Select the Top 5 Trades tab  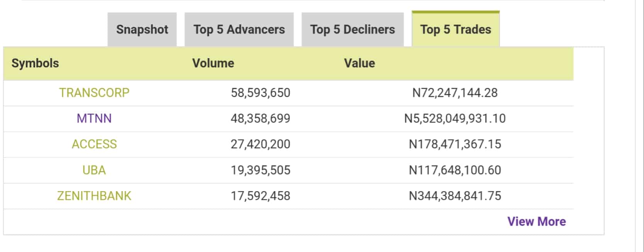[x=456, y=29]
